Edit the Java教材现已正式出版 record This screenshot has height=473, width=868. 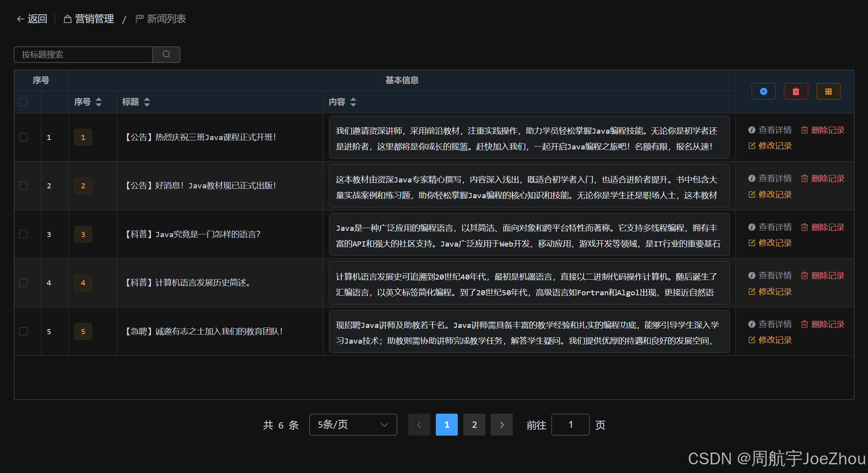770,195
